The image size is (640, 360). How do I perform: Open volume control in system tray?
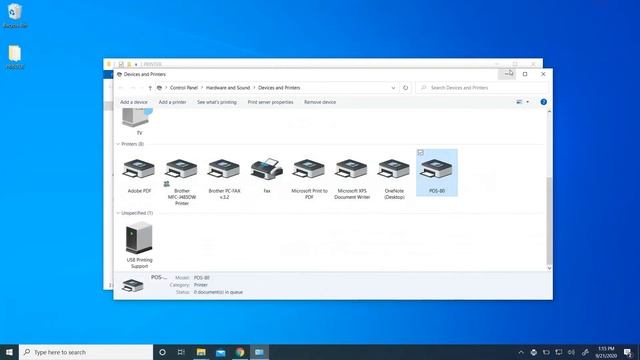tap(571, 352)
